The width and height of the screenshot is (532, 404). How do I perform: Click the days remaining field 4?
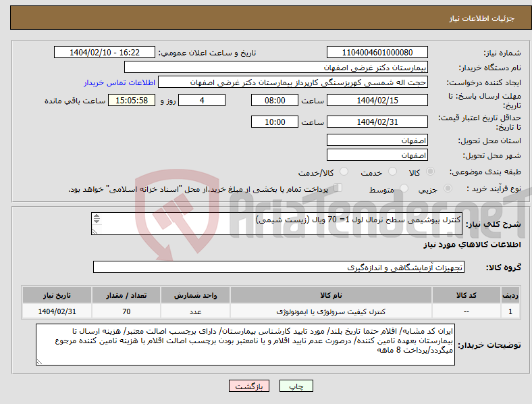pos(202,101)
